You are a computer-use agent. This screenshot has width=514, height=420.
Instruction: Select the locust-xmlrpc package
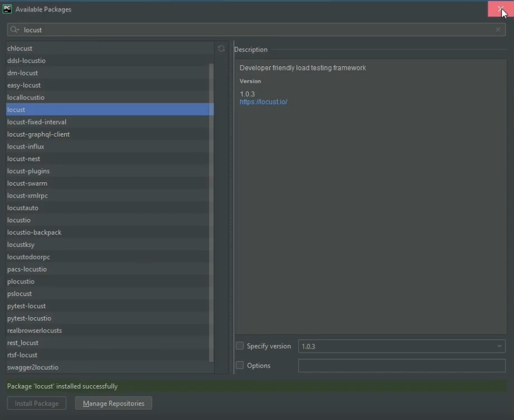coord(110,195)
